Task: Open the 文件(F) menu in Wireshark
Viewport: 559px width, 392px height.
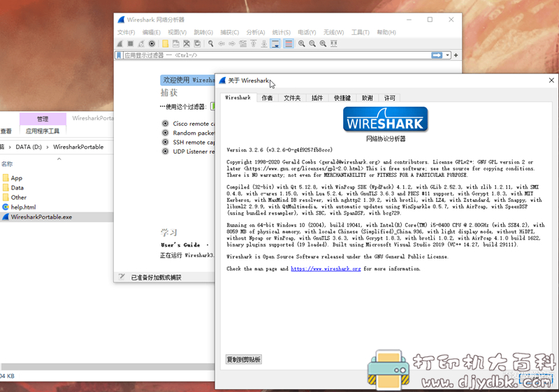Action: pyautogui.click(x=126, y=32)
